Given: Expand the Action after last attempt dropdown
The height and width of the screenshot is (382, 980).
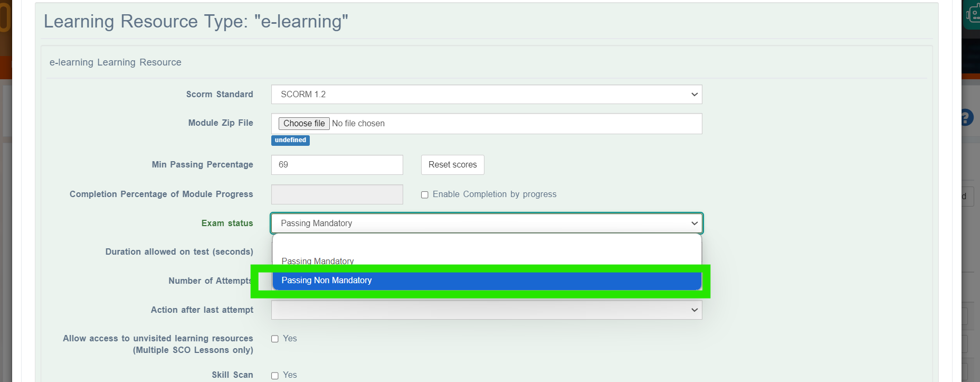Looking at the screenshot, I should click(487, 310).
